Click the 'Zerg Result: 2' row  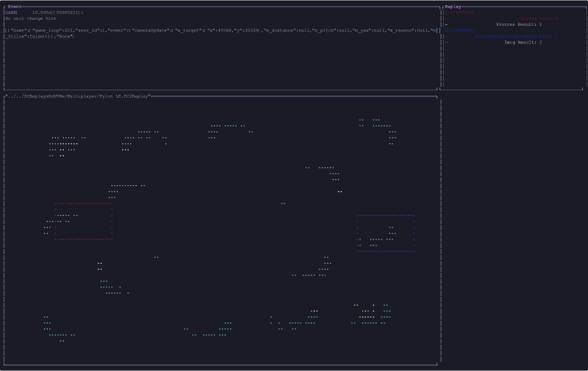click(x=523, y=43)
